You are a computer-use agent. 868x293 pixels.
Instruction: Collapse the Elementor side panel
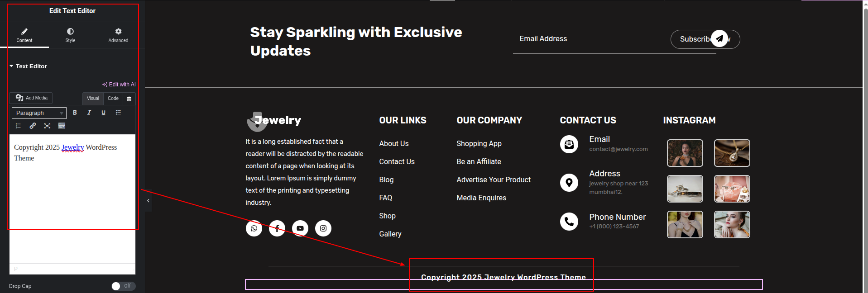(x=148, y=201)
